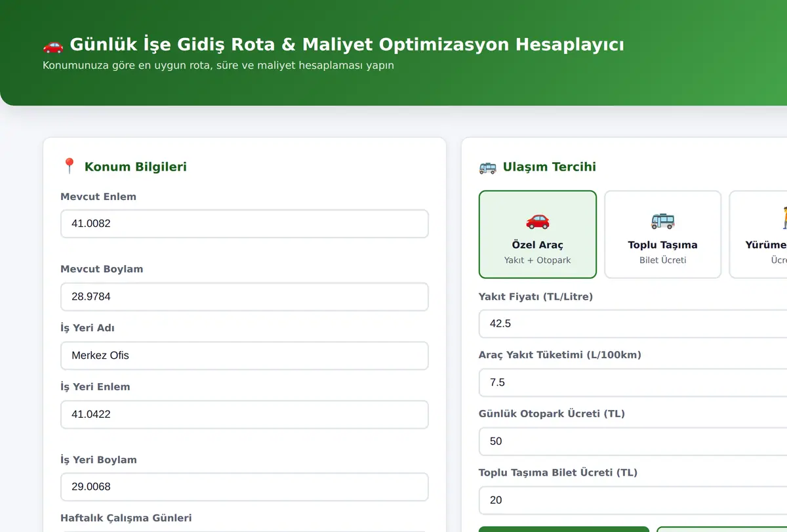Click the pin icon beside Konum Bilgileri
The width and height of the screenshot is (787, 532).
pos(70,167)
